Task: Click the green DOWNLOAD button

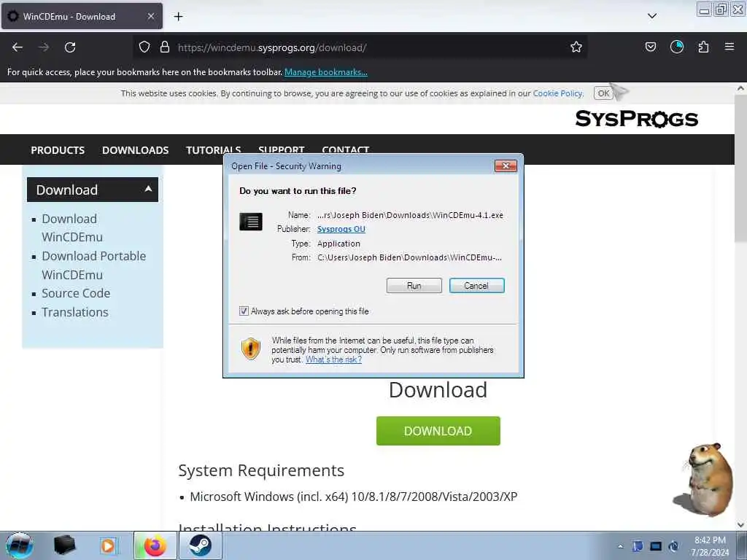Action: 438,431
